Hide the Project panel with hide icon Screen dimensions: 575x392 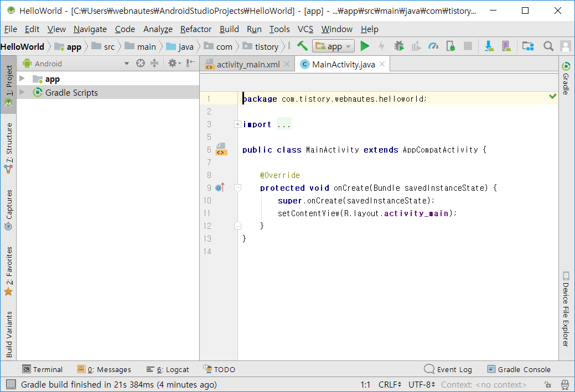(x=191, y=64)
